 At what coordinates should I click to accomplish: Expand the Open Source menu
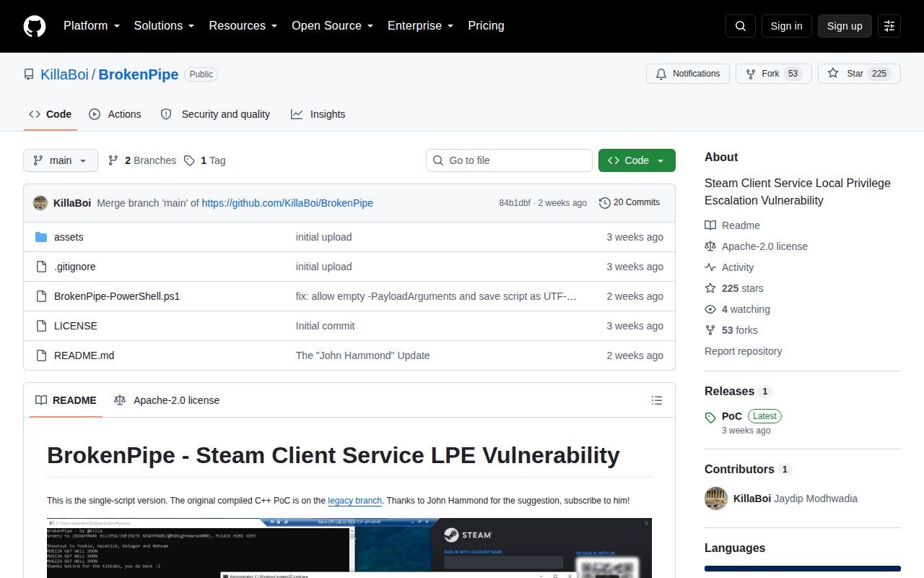coord(333,26)
